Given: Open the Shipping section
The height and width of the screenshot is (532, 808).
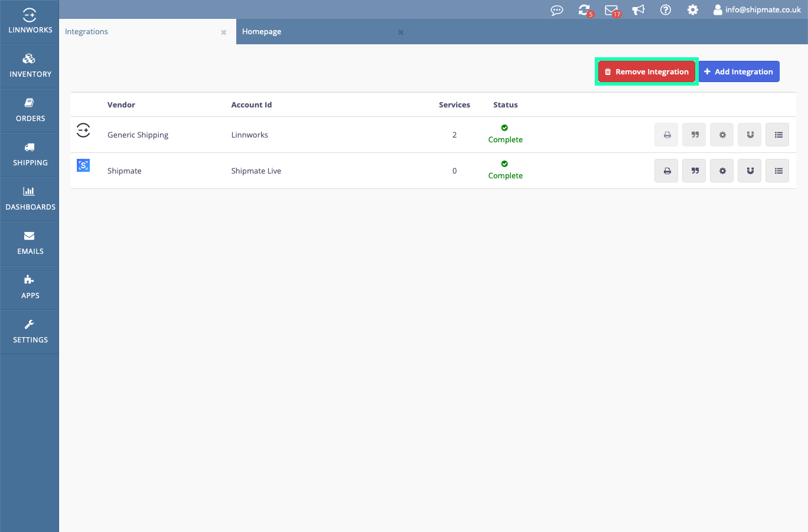Looking at the screenshot, I should pos(30,155).
